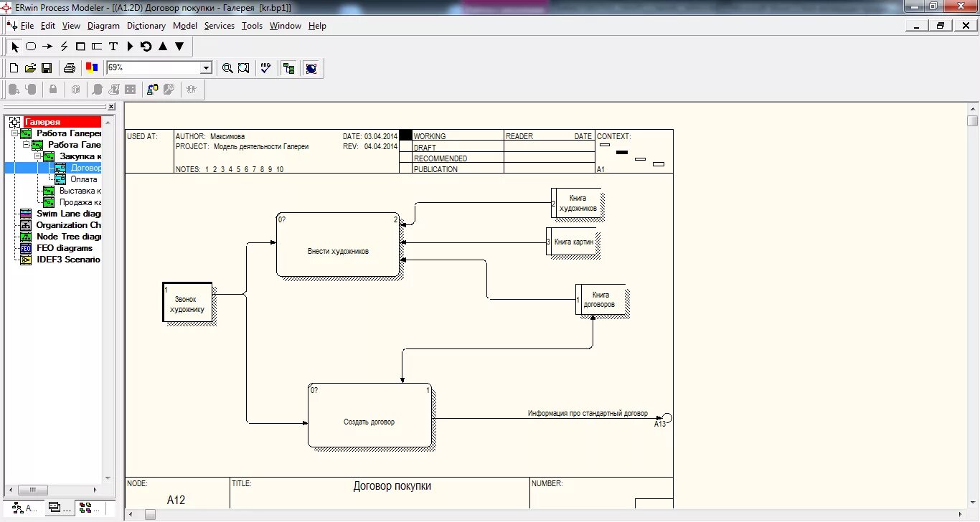Collapse the first Работа Галереи node
The width and height of the screenshot is (980, 522).
coord(15,133)
